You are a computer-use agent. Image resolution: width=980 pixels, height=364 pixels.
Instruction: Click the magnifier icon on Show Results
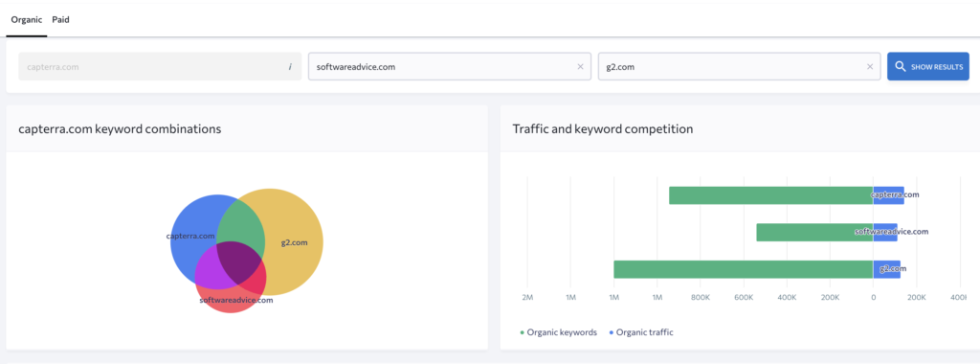pyautogui.click(x=901, y=67)
